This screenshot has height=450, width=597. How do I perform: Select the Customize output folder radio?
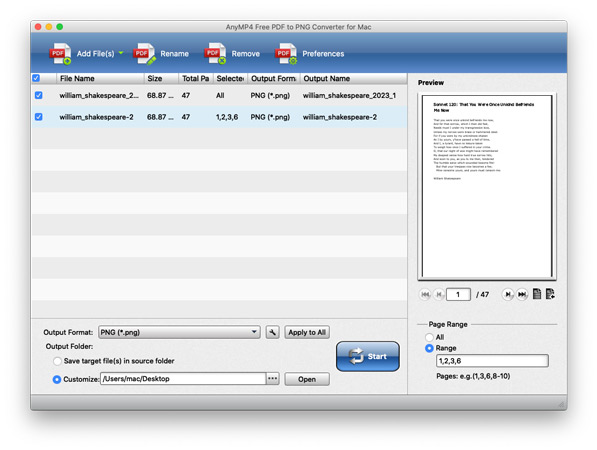[57, 380]
